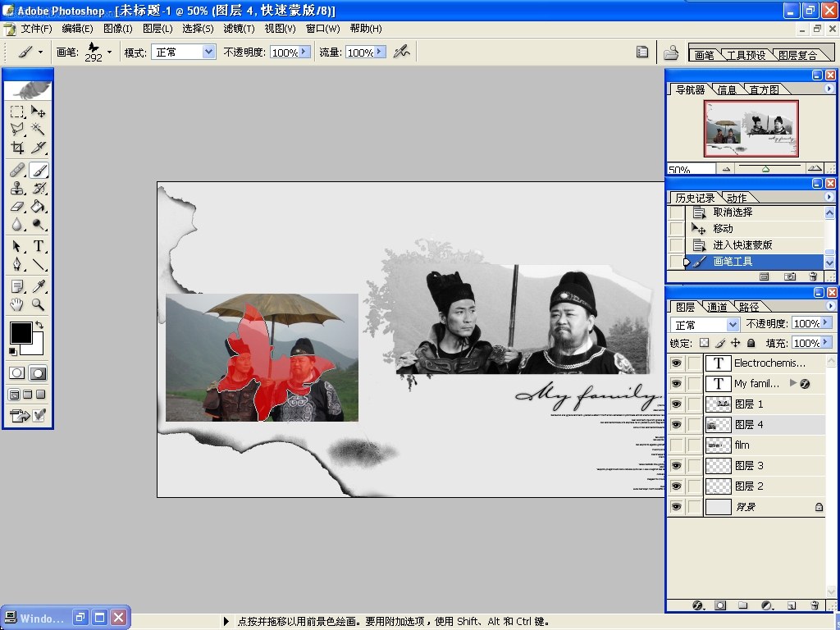
Task: Toggle airbrush option in options bar
Action: pos(401,52)
